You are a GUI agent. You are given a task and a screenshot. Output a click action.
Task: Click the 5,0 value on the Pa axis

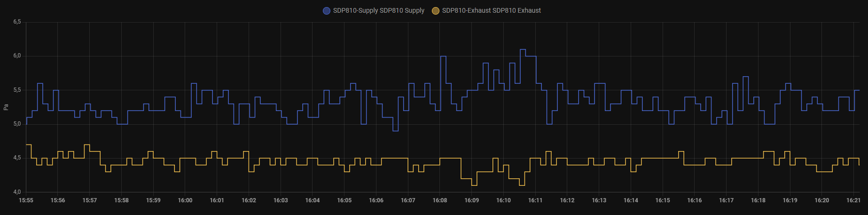click(17, 124)
